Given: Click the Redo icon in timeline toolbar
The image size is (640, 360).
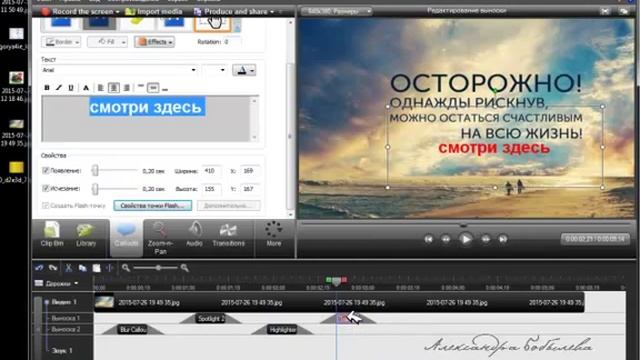Looking at the screenshot, I should (53, 268).
